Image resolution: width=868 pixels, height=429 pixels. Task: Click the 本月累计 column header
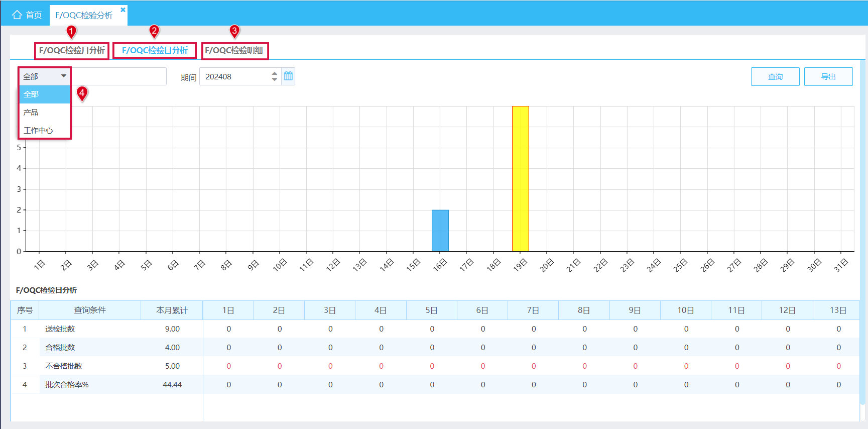tap(172, 310)
